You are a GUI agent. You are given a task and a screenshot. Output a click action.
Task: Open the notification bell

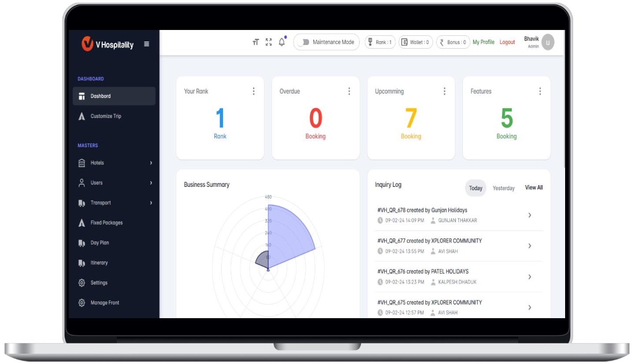pos(282,42)
